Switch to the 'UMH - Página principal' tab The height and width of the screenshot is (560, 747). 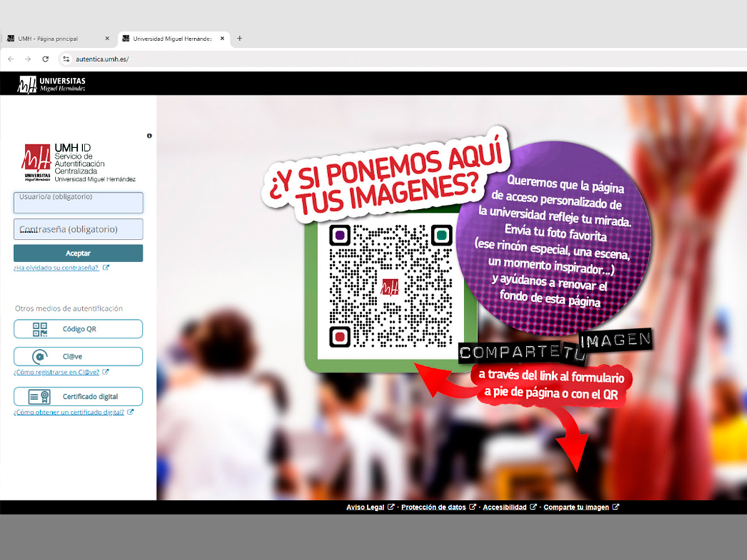(58, 39)
